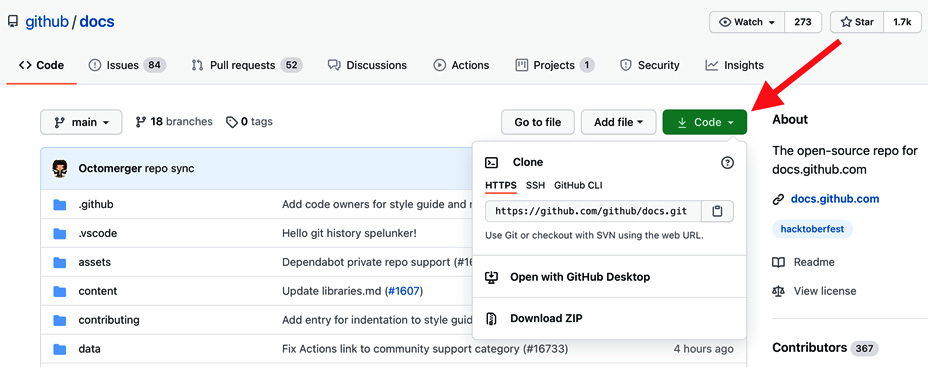Open the repo sync commit message
This screenshot has height=367, width=928.
click(169, 169)
